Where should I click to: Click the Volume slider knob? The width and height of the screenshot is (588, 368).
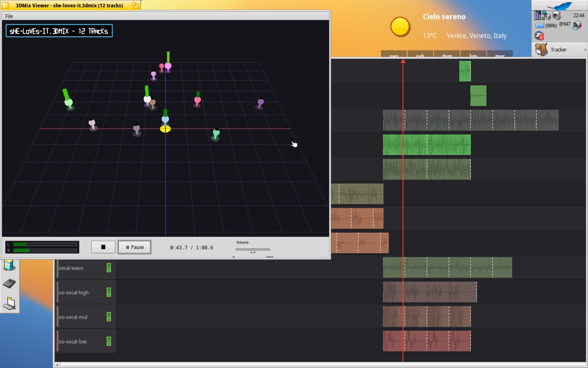253,251
